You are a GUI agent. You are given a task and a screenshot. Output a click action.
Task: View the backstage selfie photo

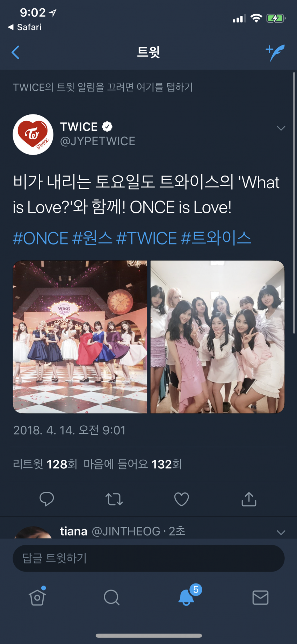(217, 337)
